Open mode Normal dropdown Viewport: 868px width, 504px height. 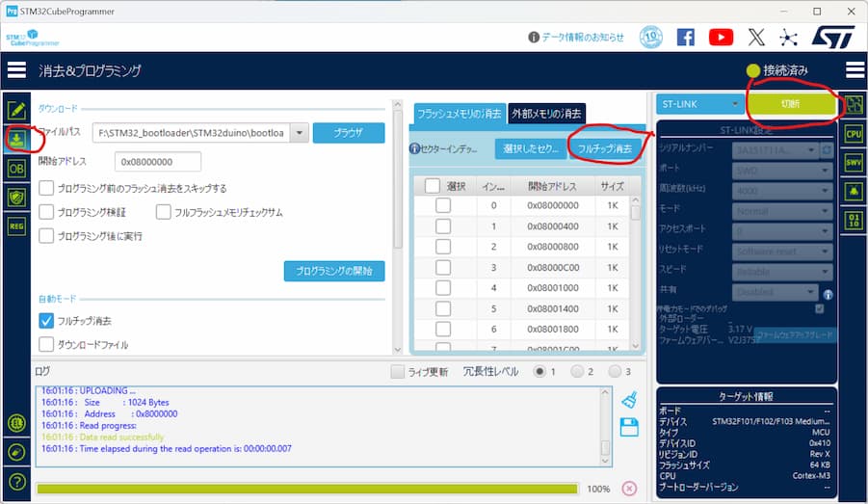point(782,211)
